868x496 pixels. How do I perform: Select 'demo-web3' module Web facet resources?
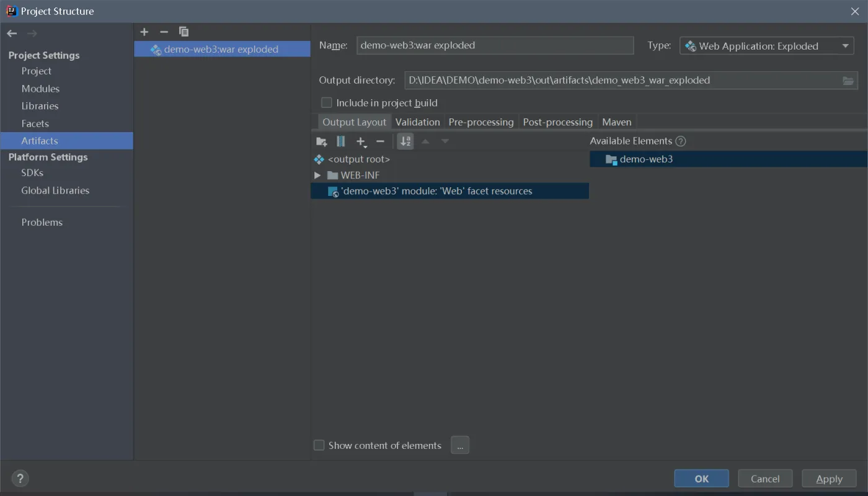coord(449,191)
